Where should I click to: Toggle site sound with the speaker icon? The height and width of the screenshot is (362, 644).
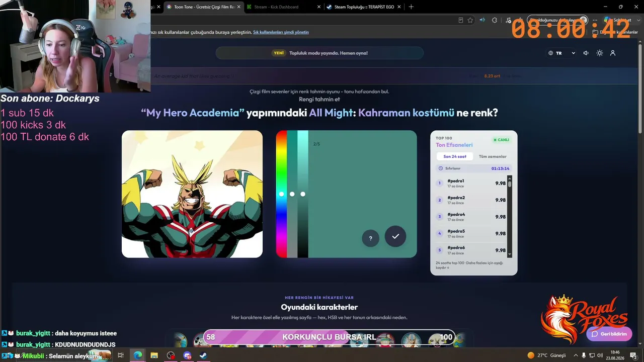pyautogui.click(x=586, y=53)
